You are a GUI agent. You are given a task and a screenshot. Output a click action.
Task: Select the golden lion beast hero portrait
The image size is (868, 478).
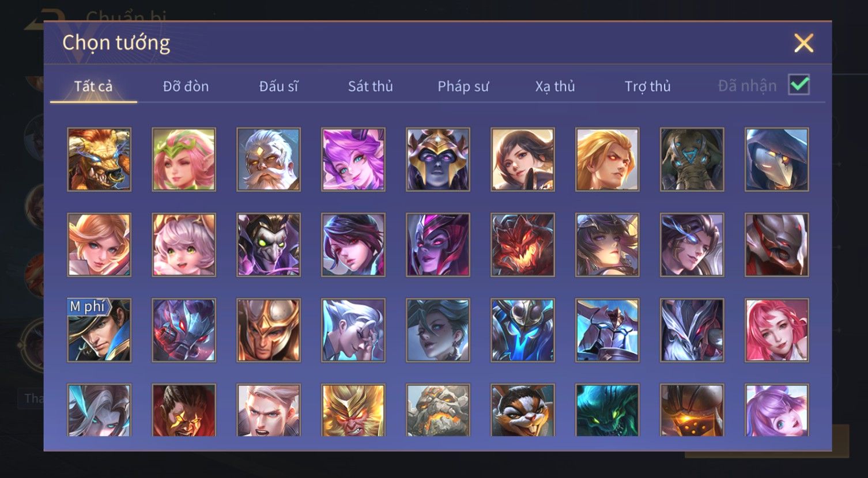99,160
